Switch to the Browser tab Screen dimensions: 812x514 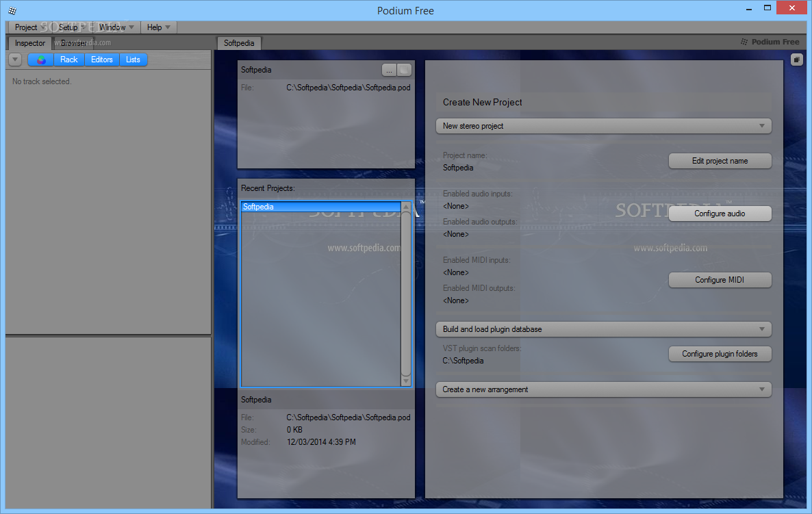[73, 43]
